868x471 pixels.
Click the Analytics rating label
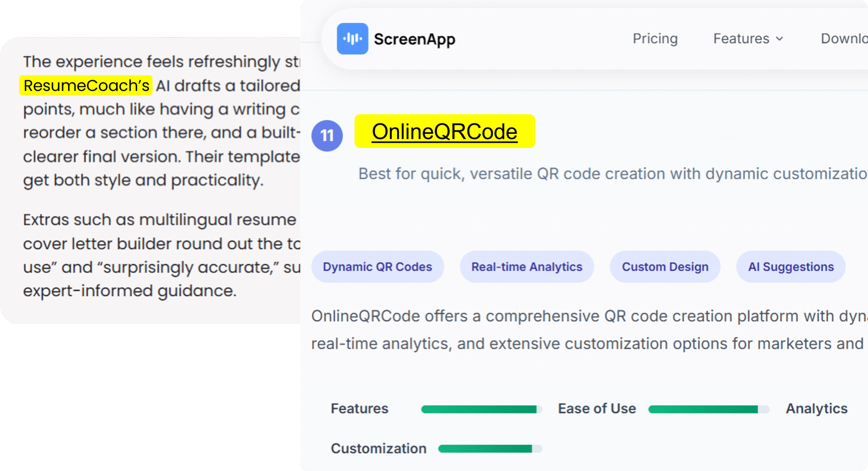click(x=816, y=409)
